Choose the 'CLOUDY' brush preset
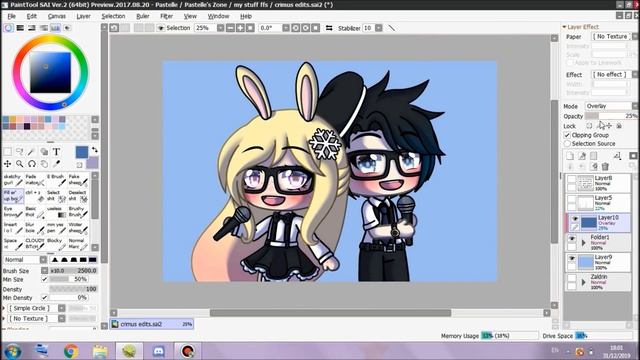 [x=35, y=244]
